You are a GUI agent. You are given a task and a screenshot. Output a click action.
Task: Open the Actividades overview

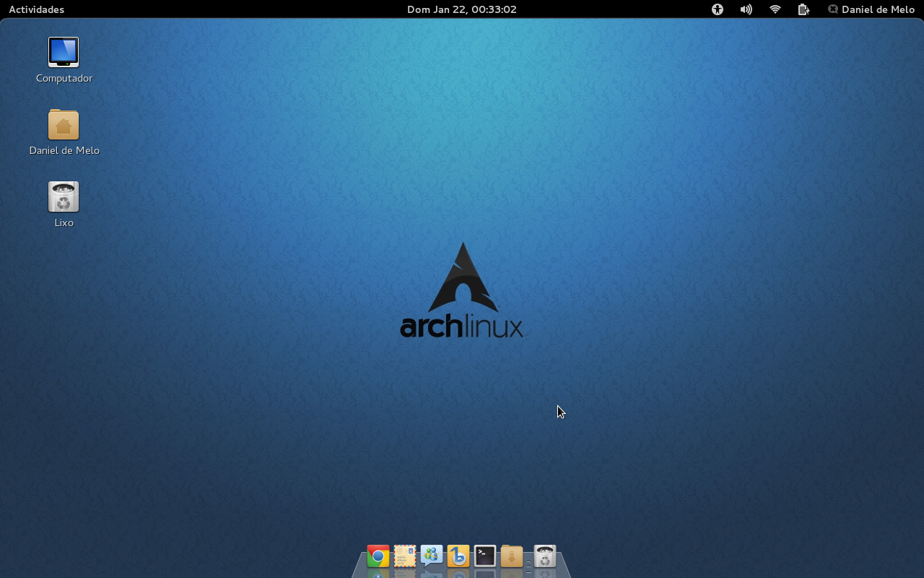pos(36,9)
